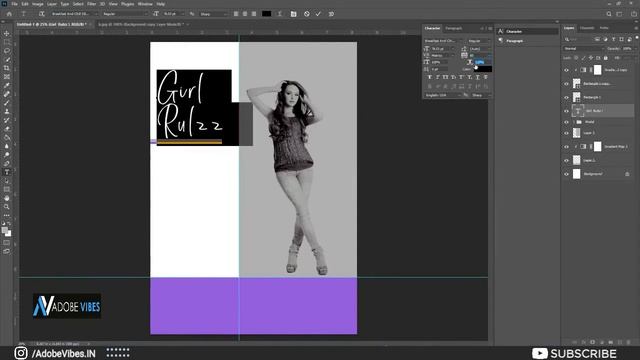640x360 pixels.
Task: Click Character button in collapsed panel dock
Action: pyautogui.click(x=527, y=31)
